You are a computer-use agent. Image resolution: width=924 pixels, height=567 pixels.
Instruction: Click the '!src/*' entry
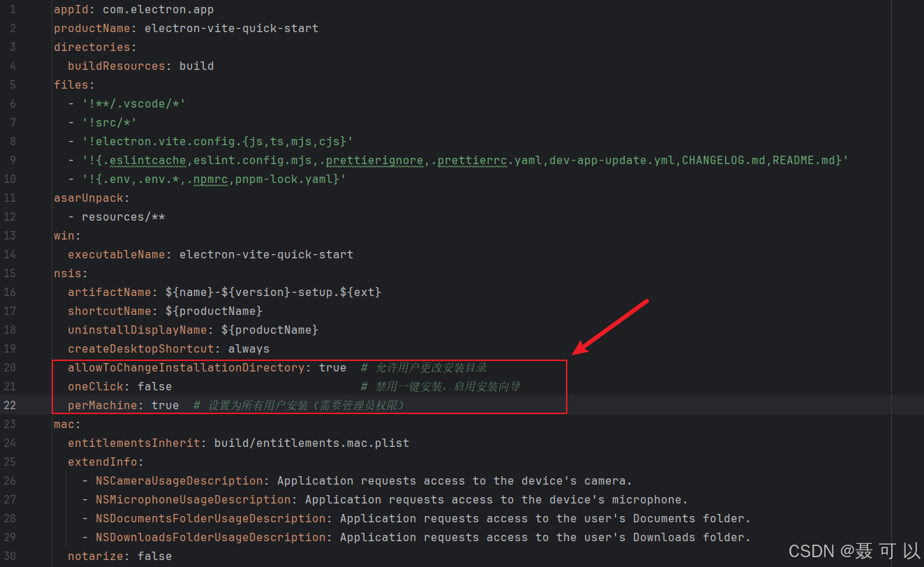(x=110, y=123)
